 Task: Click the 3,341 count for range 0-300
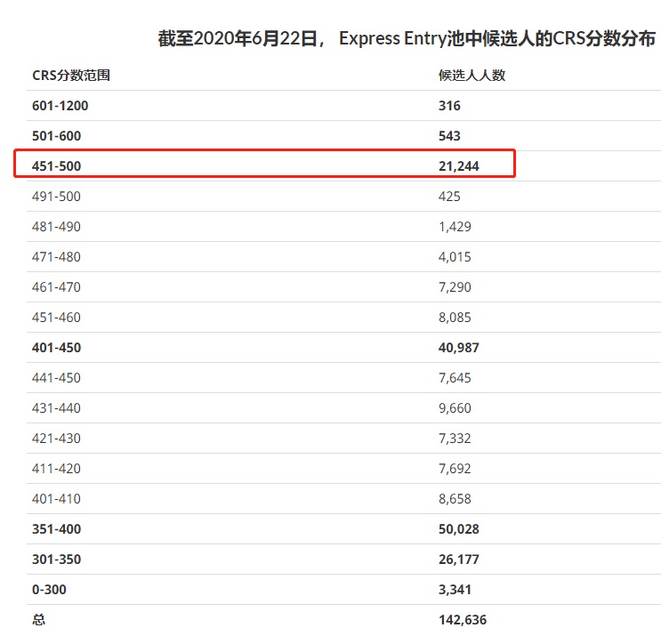455,590
